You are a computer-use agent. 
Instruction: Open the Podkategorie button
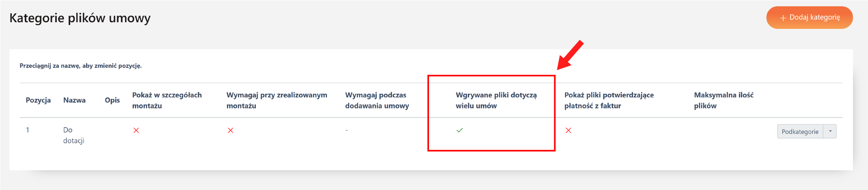(800, 131)
